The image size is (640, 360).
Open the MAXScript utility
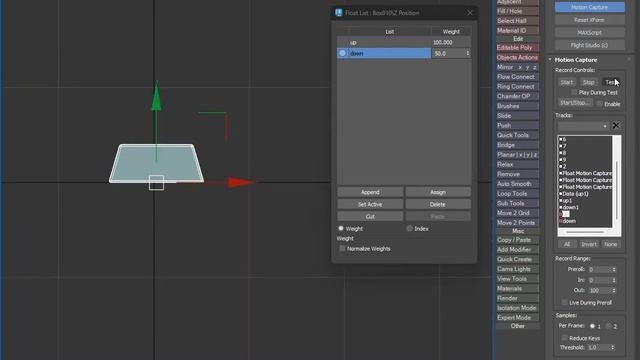[589, 33]
